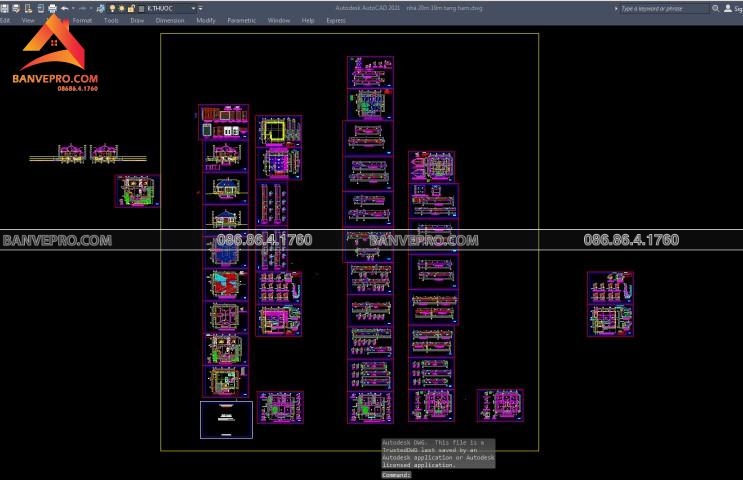Toggle the layer lock padlock icon
This screenshot has width=743, height=480.
coord(131,8)
